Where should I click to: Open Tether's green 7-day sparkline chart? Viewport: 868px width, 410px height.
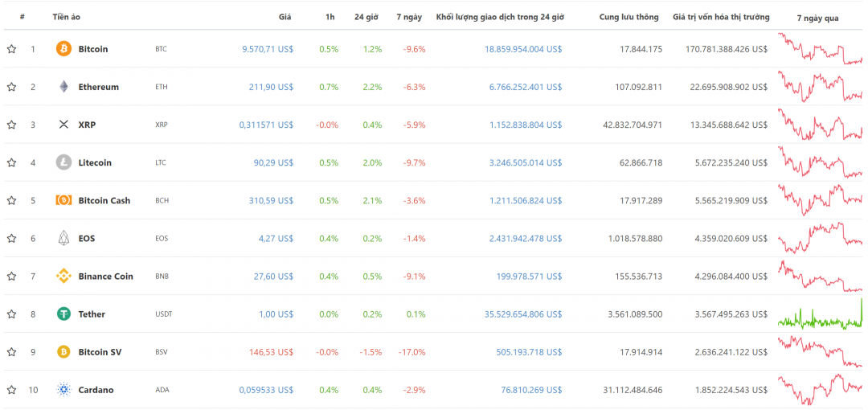point(820,314)
